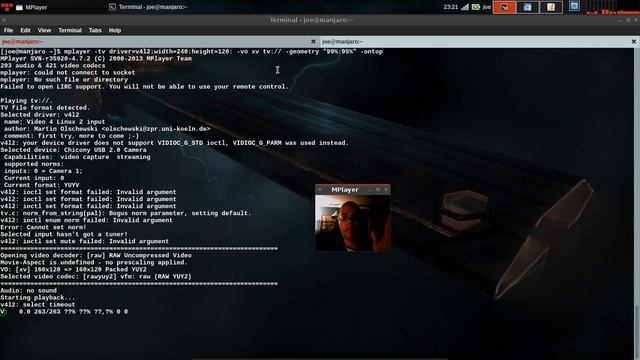Open the View menu
Screen dimensions: 640x360
[x=44, y=30]
